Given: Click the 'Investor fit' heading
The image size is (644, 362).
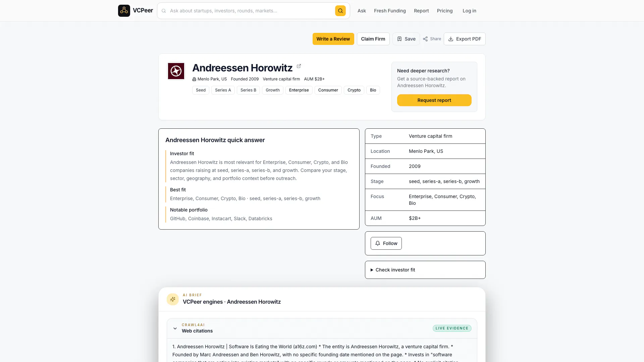Looking at the screenshot, I should [182, 154].
